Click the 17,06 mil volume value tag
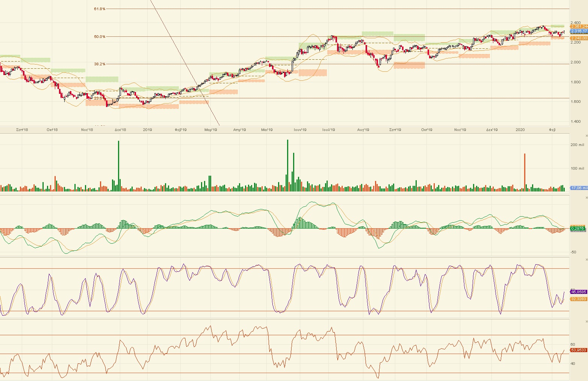588x381 pixels. [x=579, y=188]
